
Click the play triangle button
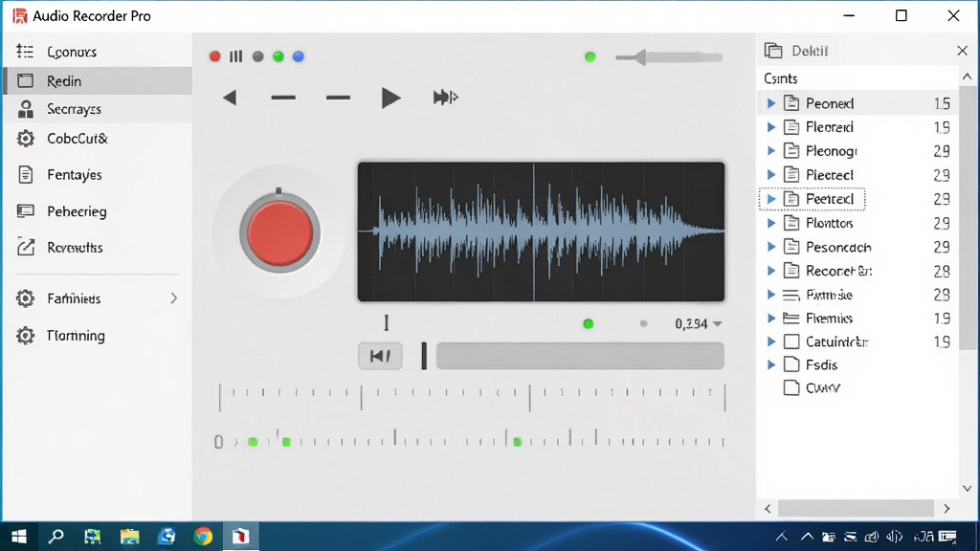[x=390, y=98]
